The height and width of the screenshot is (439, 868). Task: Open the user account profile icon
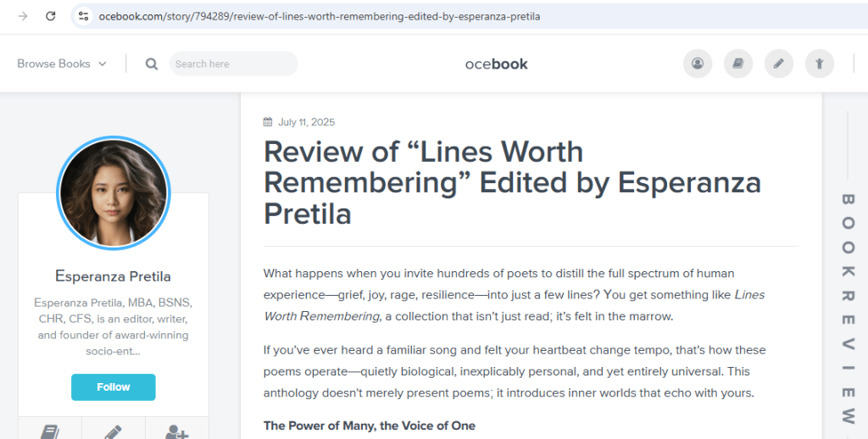tap(698, 64)
